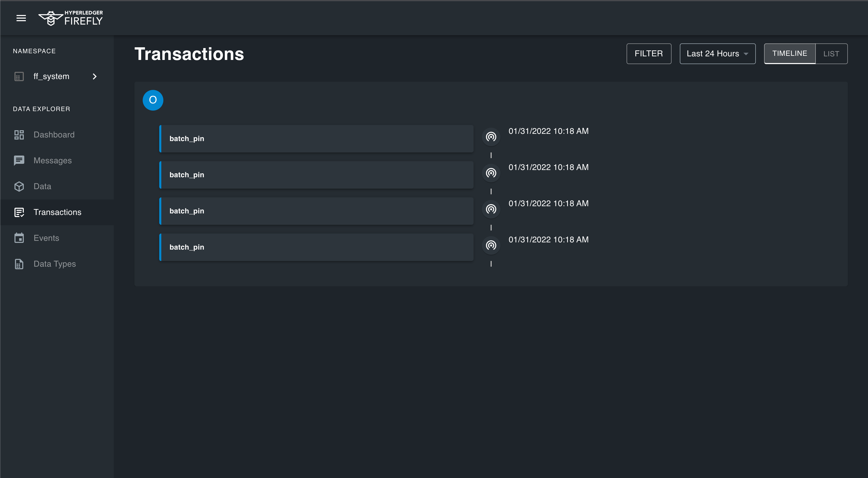Click the FILTER button
Viewport: 868px width, 478px height.
649,53
